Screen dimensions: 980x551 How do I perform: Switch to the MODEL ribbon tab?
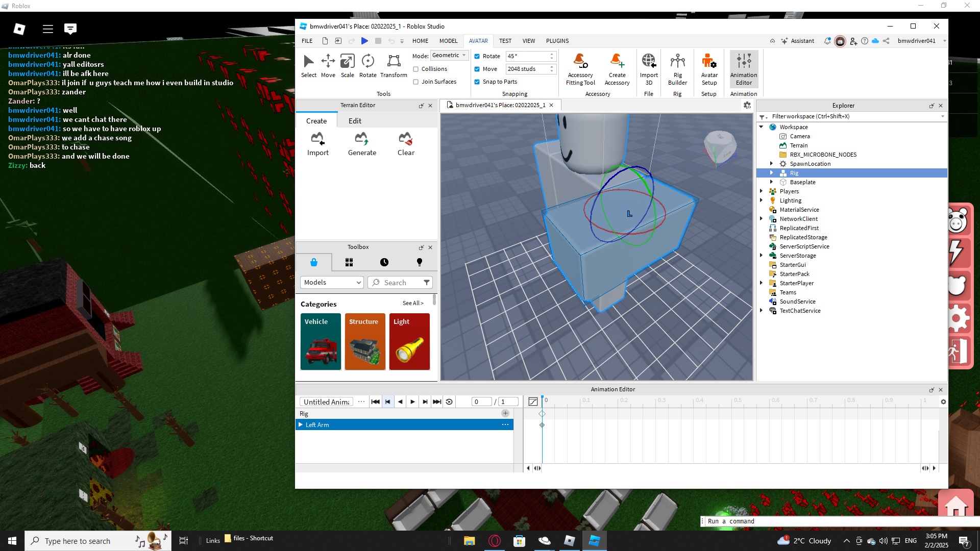448,41
